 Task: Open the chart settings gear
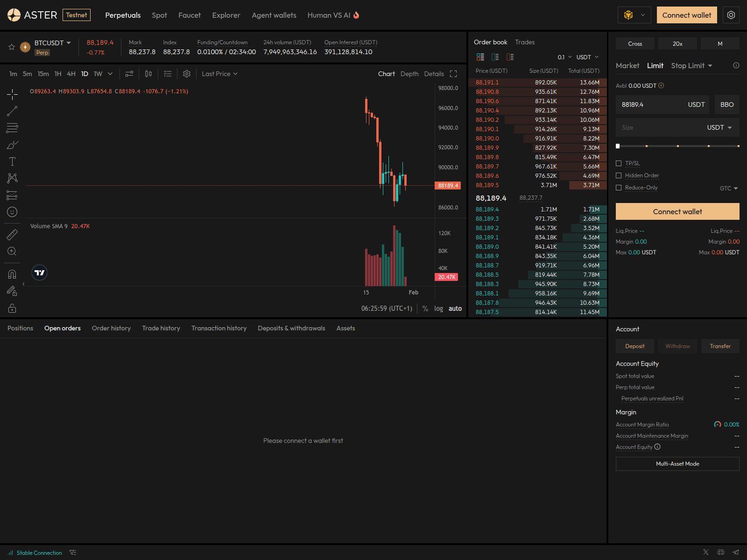click(x=186, y=74)
